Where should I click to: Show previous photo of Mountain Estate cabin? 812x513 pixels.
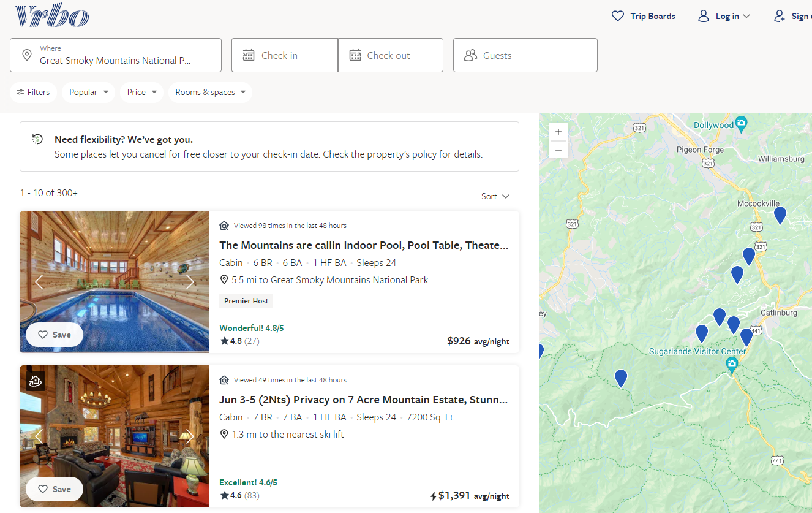coord(39,436)
